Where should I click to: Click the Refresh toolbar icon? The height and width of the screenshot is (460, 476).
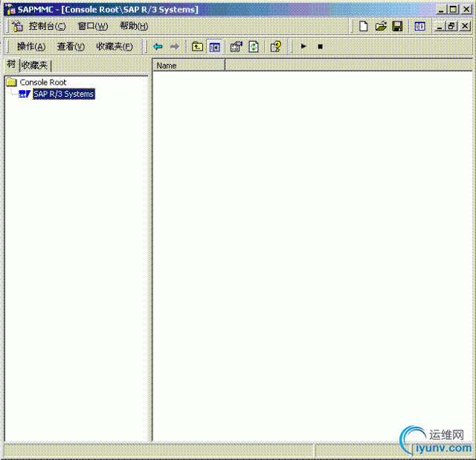[x=254, y=47]
